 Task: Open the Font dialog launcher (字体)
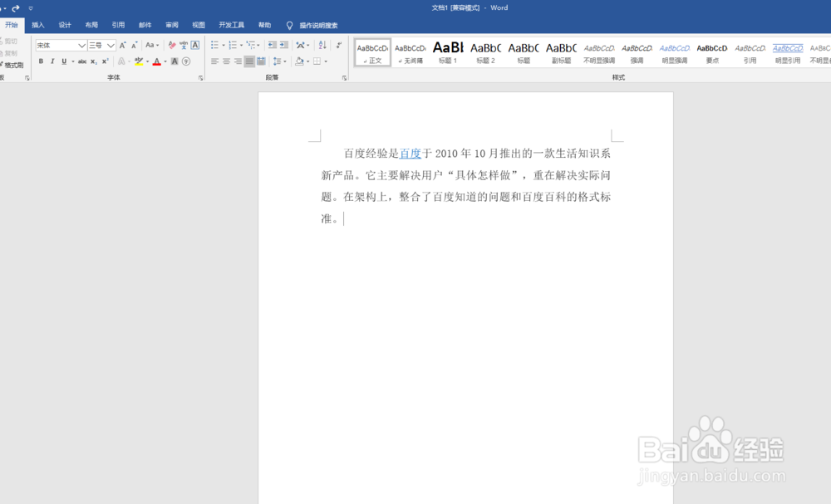[x=201, y=78]
